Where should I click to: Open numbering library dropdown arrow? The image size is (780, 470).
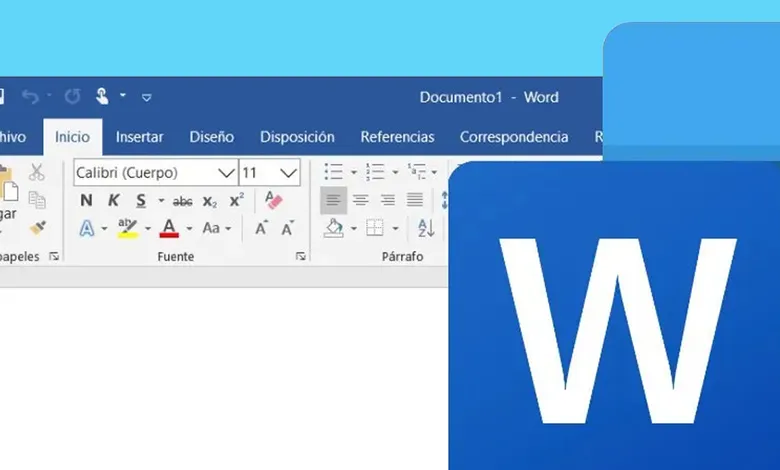pyautogui.click(x=395, y=173)
